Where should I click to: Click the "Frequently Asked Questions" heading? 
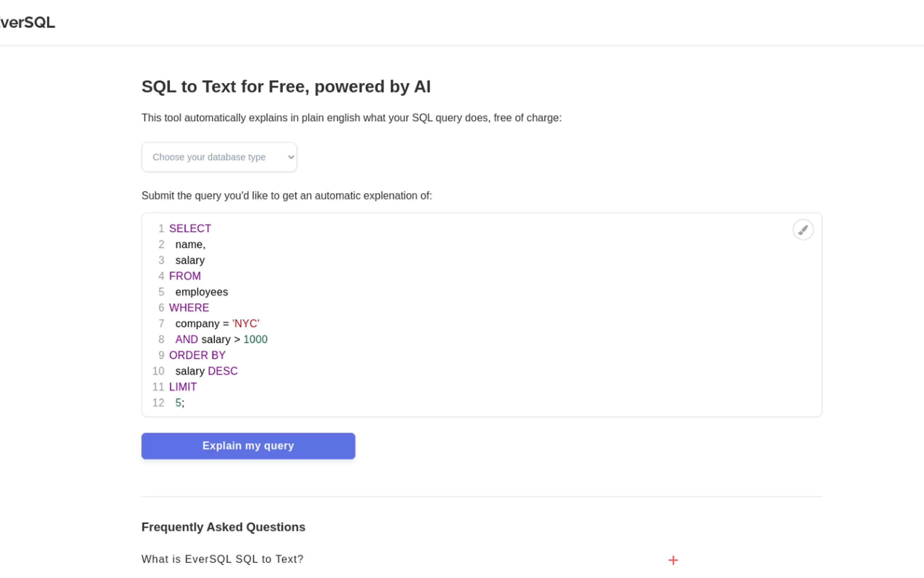coord(223,527)
